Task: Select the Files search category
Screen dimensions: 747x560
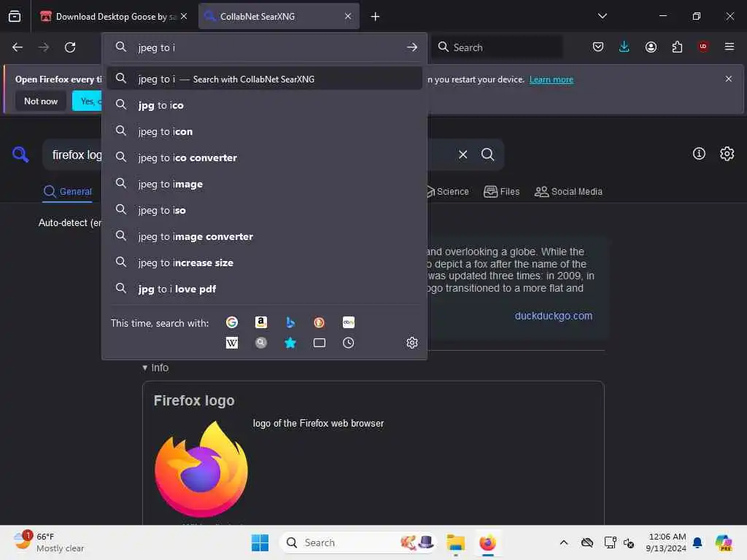Action: coord(502,192)
